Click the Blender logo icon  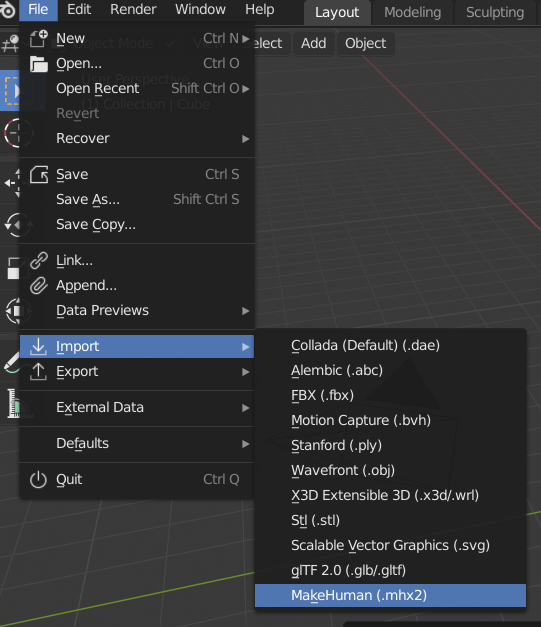(7, 10)
